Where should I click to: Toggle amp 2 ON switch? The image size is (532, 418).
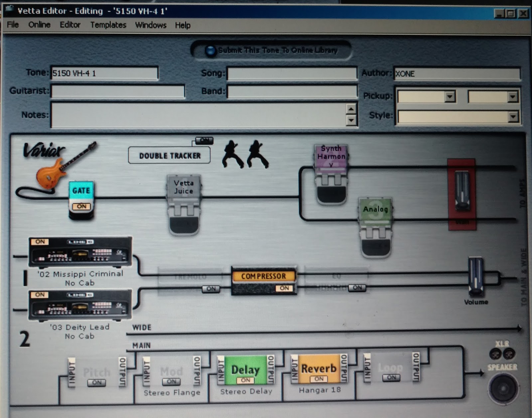click(40, 295)
